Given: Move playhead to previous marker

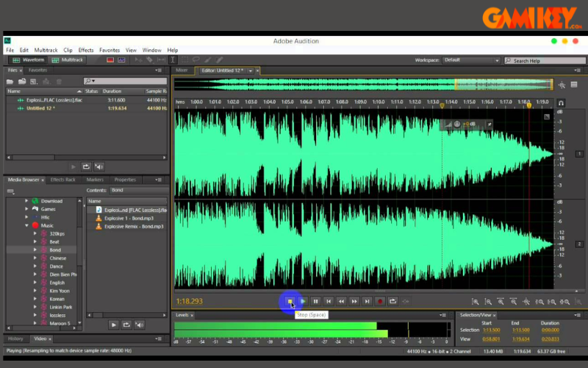Looking at the screenshot, I should [x=329, y=301].
